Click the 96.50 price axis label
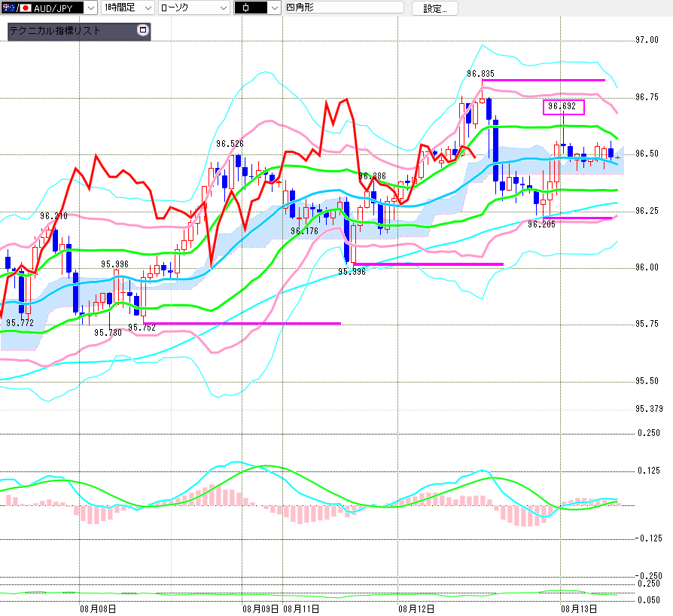The width and height of the screenshot is (673, 616). [x=647, y=154]
